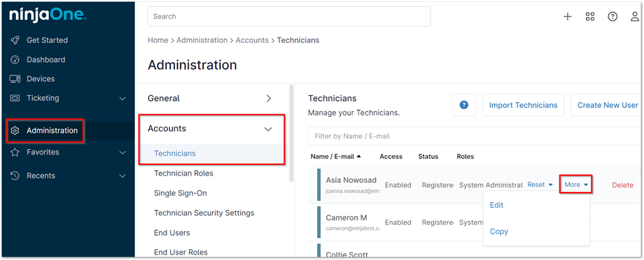Click the Get Started rocket icon

point(15,40)
